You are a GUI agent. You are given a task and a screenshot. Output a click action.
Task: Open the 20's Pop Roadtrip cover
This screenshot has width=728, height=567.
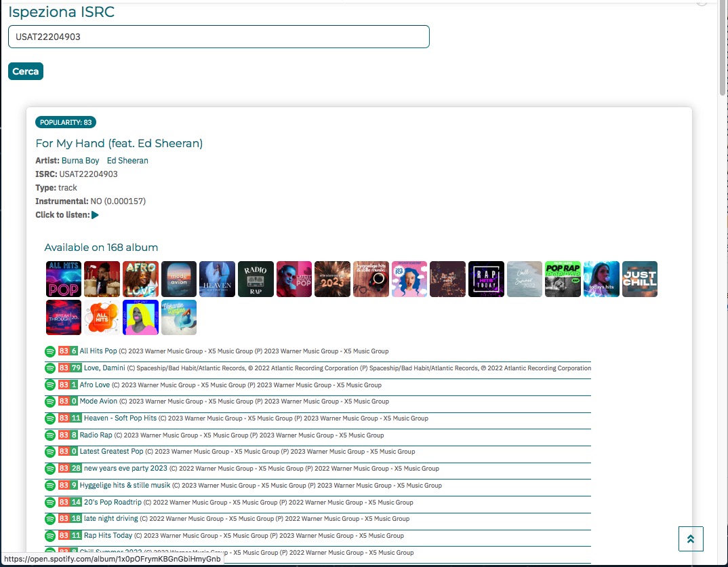(409, 279)
